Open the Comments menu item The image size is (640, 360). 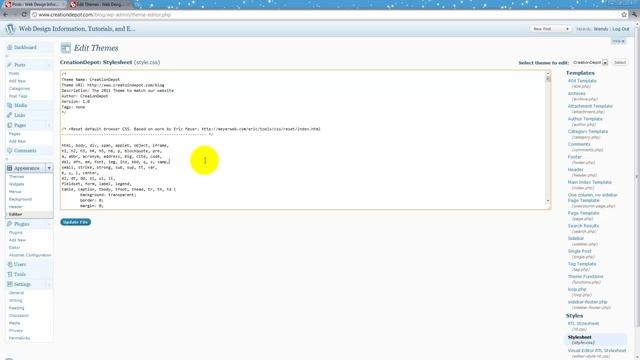coord(25,151)
